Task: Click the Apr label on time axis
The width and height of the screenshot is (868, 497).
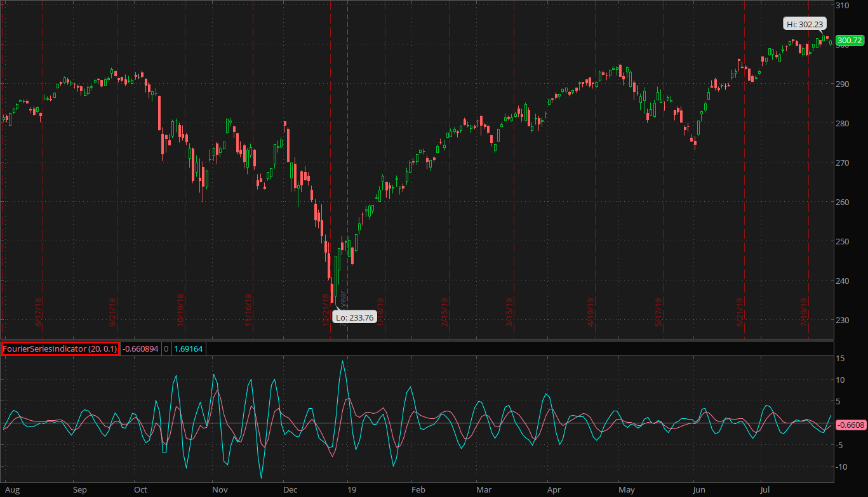Action: [554, 490]
